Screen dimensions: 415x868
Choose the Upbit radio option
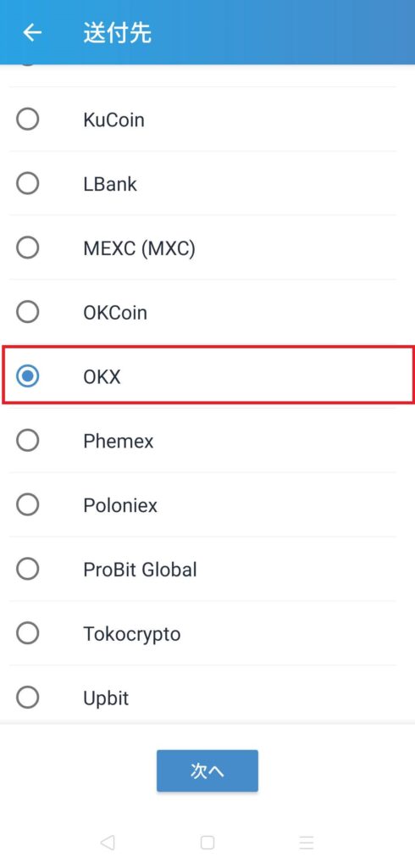(28, 697)
